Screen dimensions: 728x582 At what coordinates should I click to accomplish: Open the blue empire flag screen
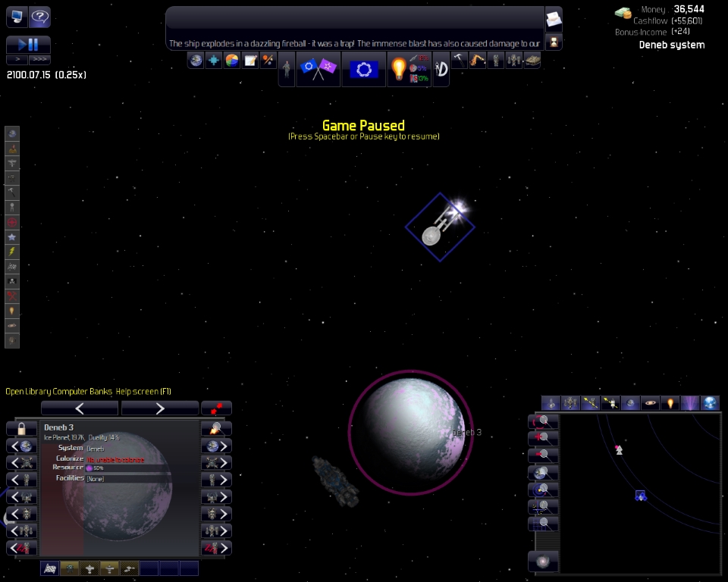pyautogui.click(x=364, y=69)
